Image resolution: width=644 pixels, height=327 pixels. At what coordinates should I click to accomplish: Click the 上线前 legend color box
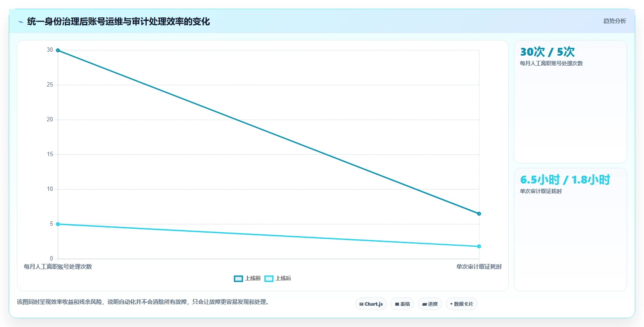point(238,278)
